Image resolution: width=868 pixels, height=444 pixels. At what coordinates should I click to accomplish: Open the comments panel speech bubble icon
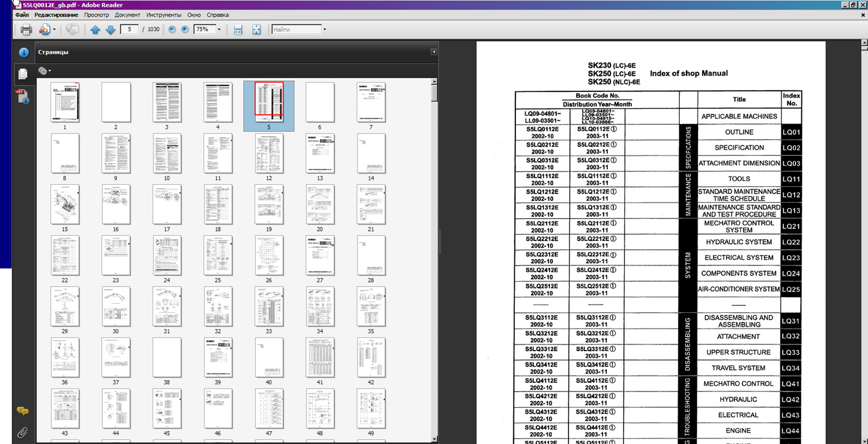coord(22,411)
